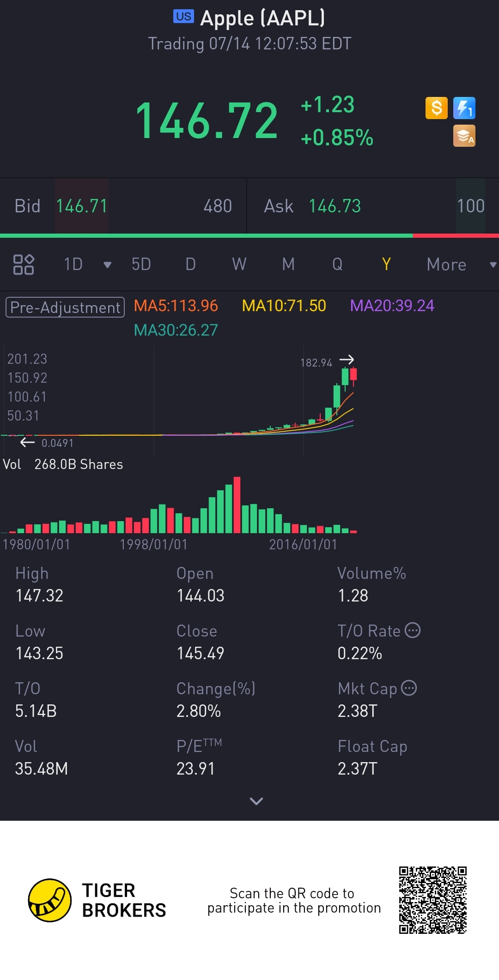499x980 pixels.
Task: Tap the QR code image
Action: [433, 900]
